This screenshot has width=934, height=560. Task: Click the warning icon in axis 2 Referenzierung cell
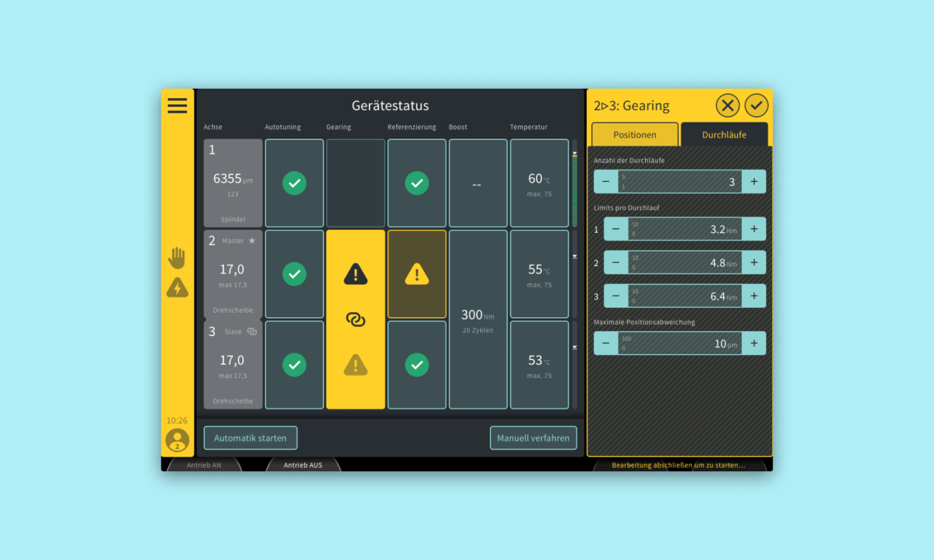[x=416, y=274]
